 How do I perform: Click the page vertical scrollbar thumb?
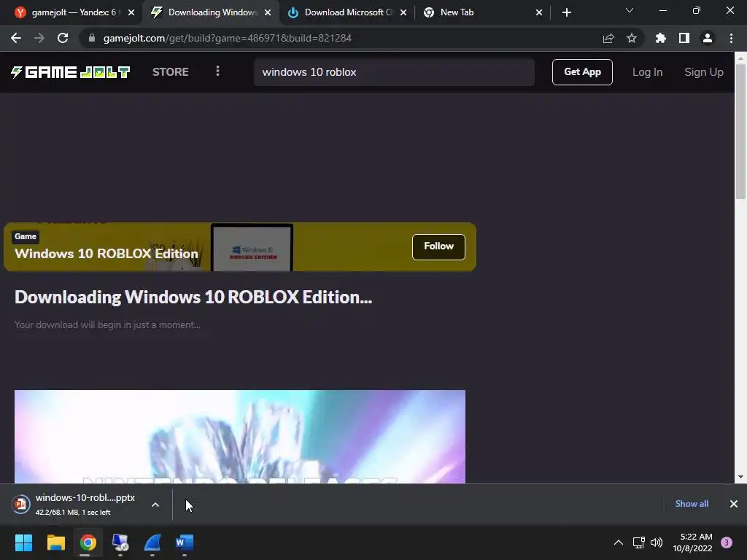tap(740, 131)
